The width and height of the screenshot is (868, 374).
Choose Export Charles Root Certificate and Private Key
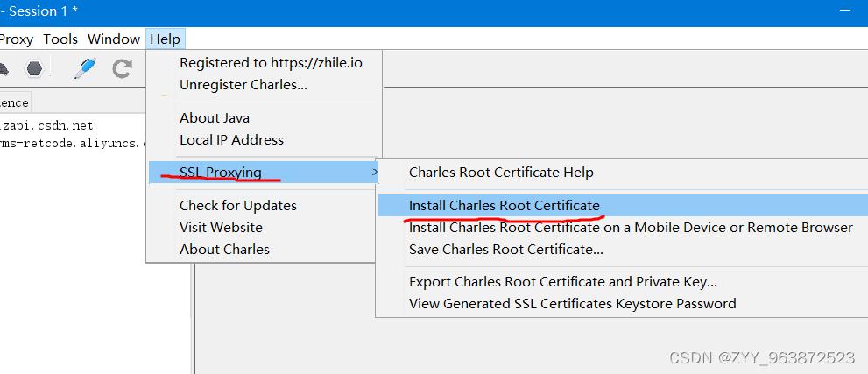563,282
